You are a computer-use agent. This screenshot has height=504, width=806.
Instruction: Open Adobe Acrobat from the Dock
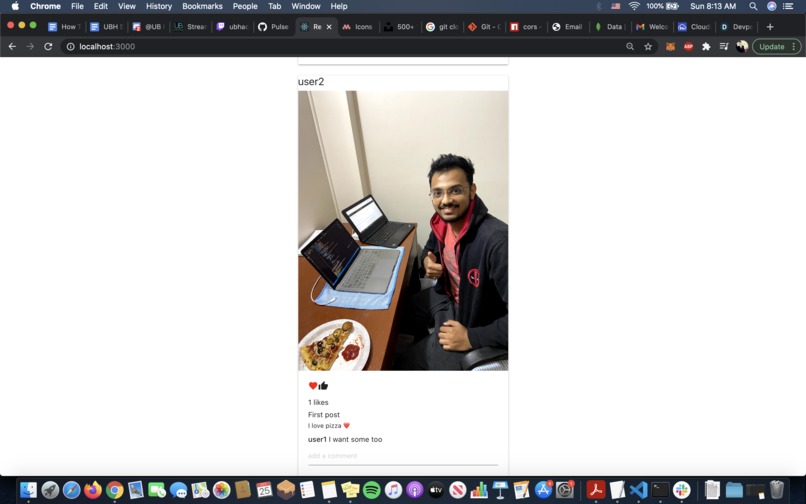pyautogui.click(x=596, y=490)
